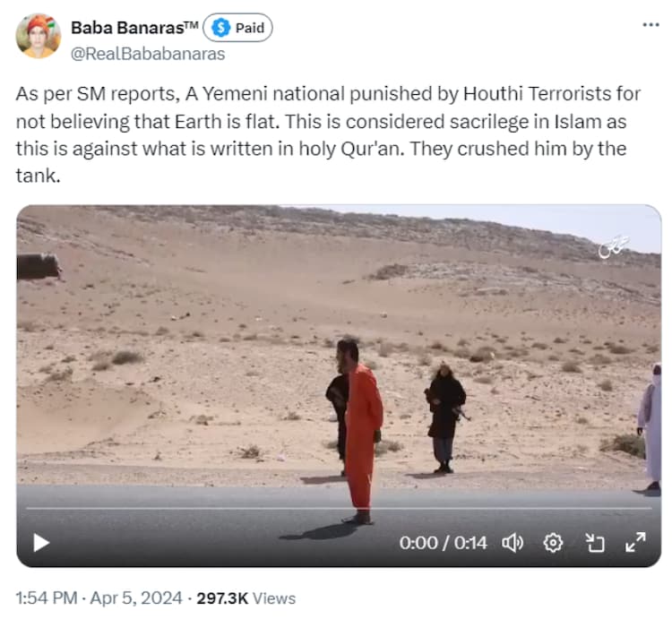Play the embedded video

pos(41,543)
